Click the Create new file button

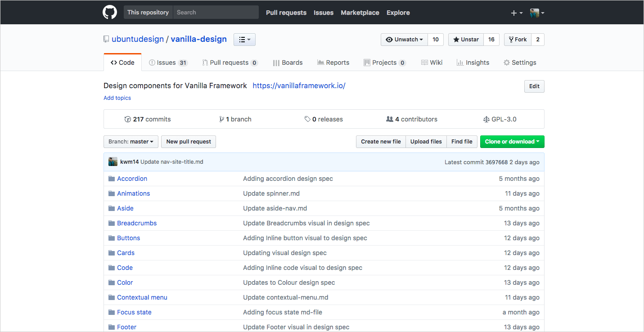(381, 142)
